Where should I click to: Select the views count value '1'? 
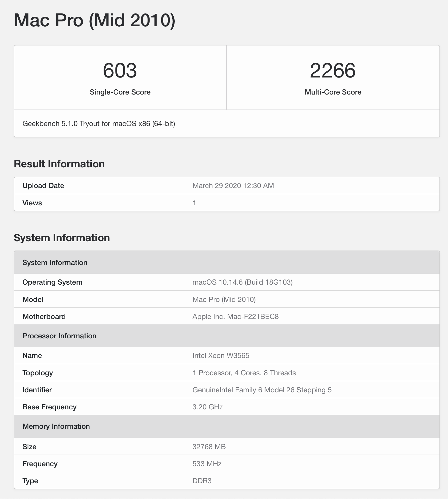194,203
